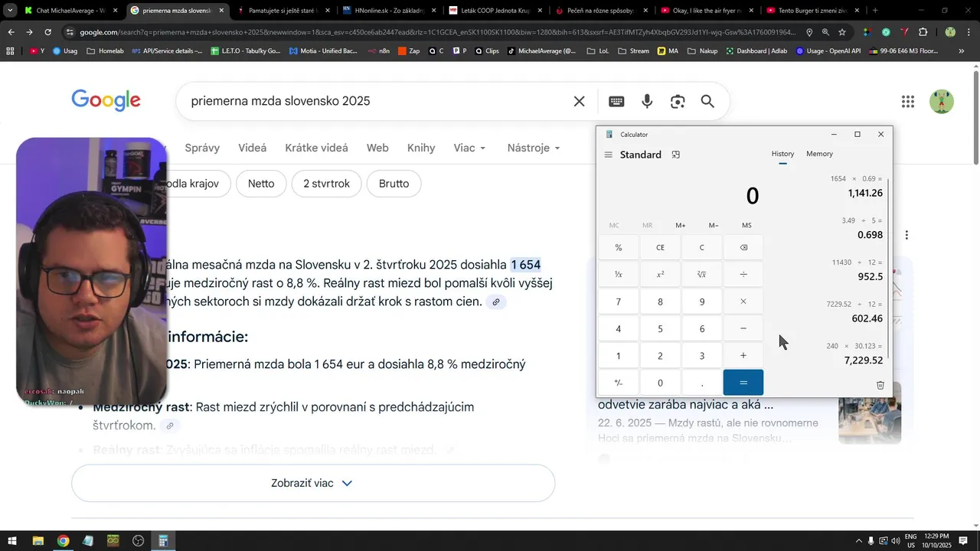Click the Calculator x squared key
Image resolution: width=980 pixels, height=551 pixels.
pos(660,274)
